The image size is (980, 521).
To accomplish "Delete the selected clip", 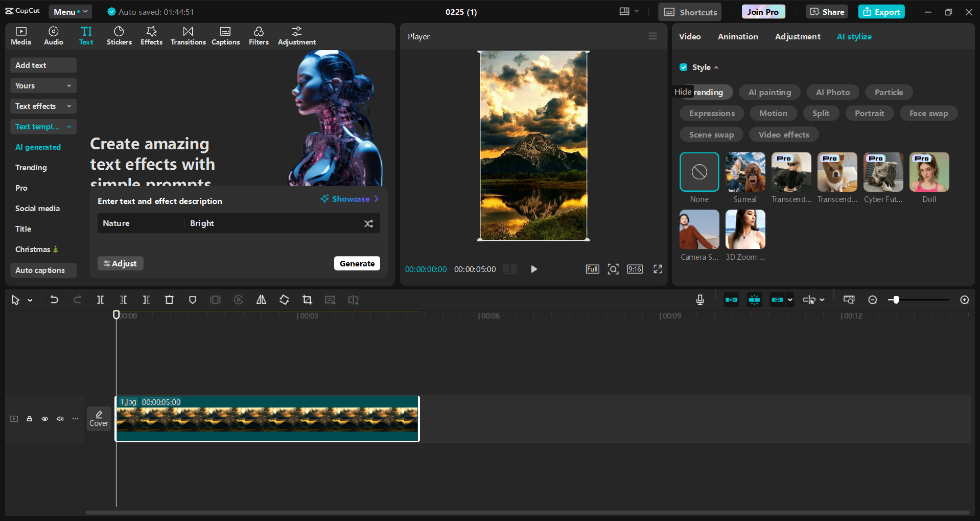I will point(169,300).
